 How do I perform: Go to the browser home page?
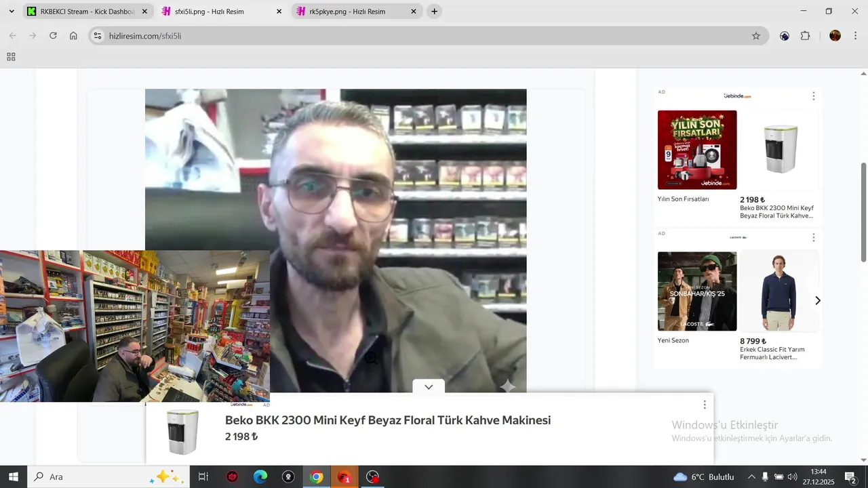click(73, 36)
